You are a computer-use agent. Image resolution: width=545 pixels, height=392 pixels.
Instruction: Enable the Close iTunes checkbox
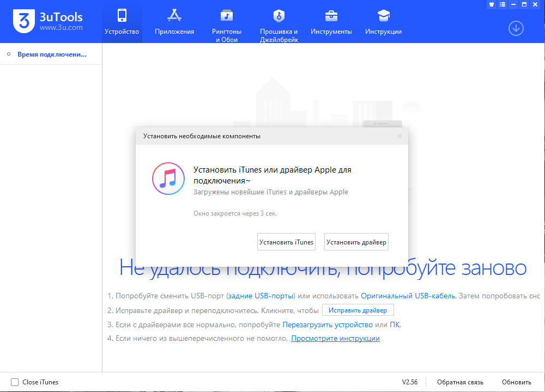[15, 382]
